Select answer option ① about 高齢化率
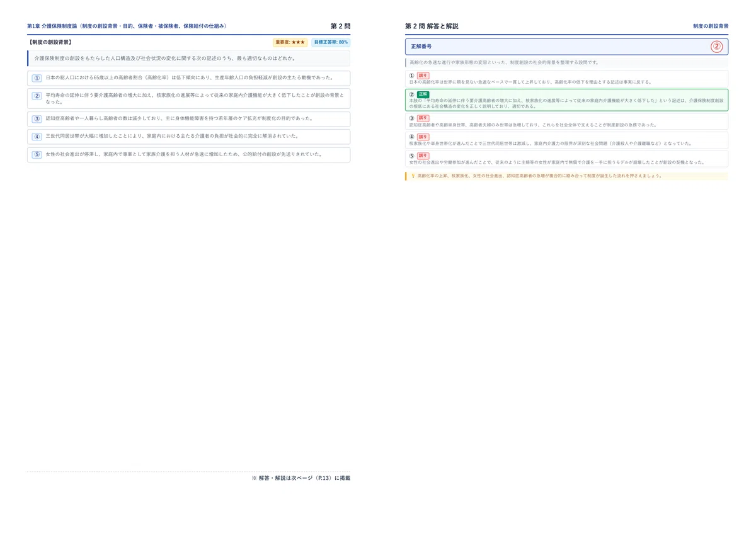 [x=188, y=78]
